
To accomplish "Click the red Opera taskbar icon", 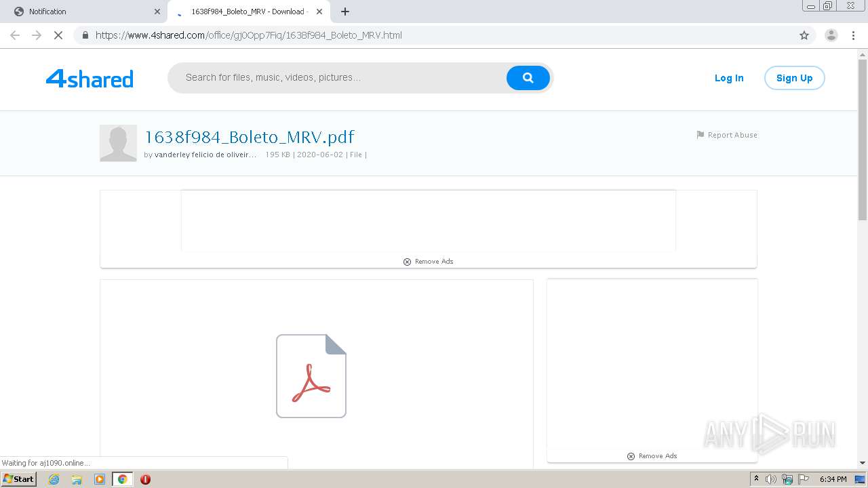I will tap(145, 479).
